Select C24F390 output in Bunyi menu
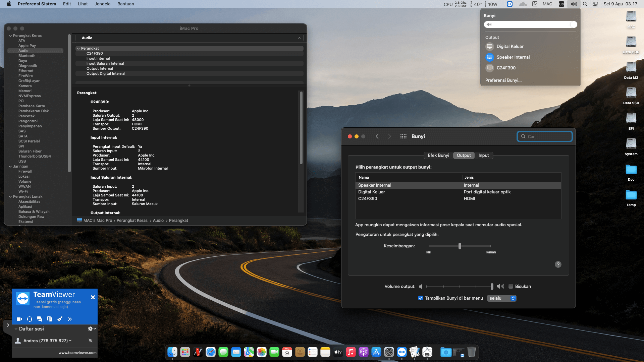Image resolution: width=644 pixels, height=362 pixels. 506,68
